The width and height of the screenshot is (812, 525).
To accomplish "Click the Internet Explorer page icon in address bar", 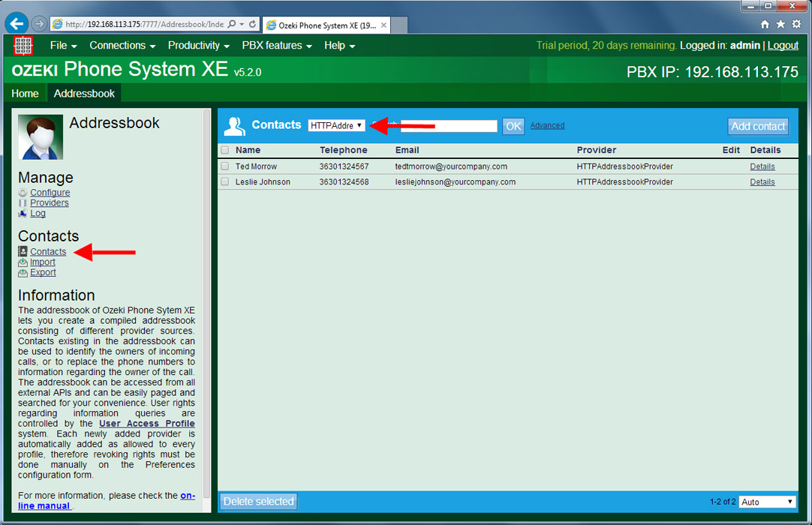I will [58, 24].
